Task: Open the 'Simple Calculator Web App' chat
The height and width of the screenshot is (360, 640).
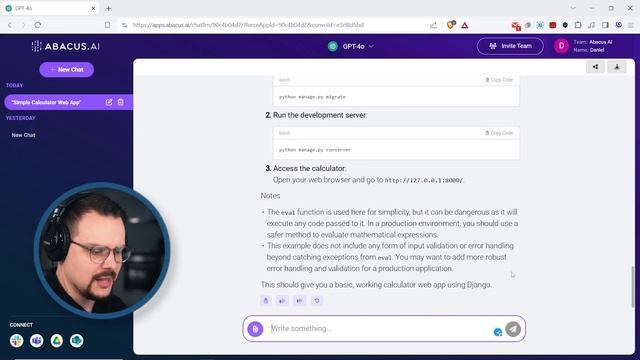Action: tap(47, 102)
